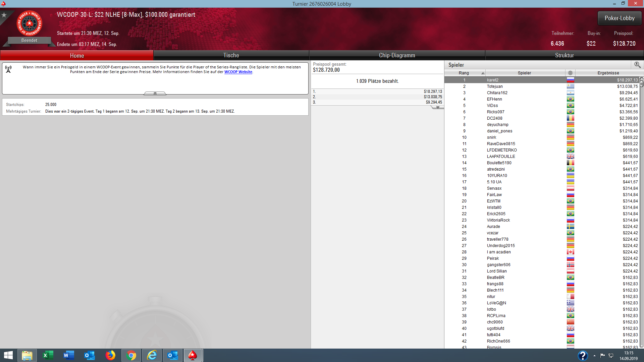Click the globe country column icon

(x=570, y=73)
